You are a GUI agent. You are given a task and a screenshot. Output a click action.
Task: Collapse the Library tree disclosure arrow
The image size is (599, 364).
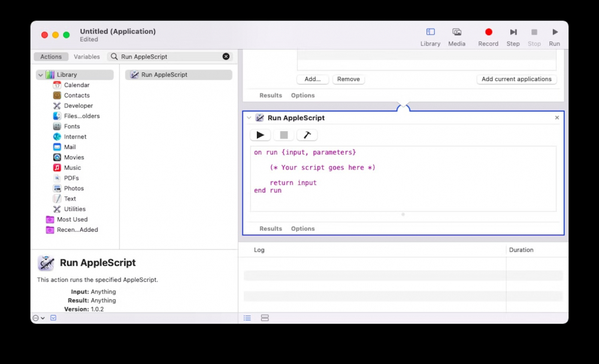pos(40,75)
